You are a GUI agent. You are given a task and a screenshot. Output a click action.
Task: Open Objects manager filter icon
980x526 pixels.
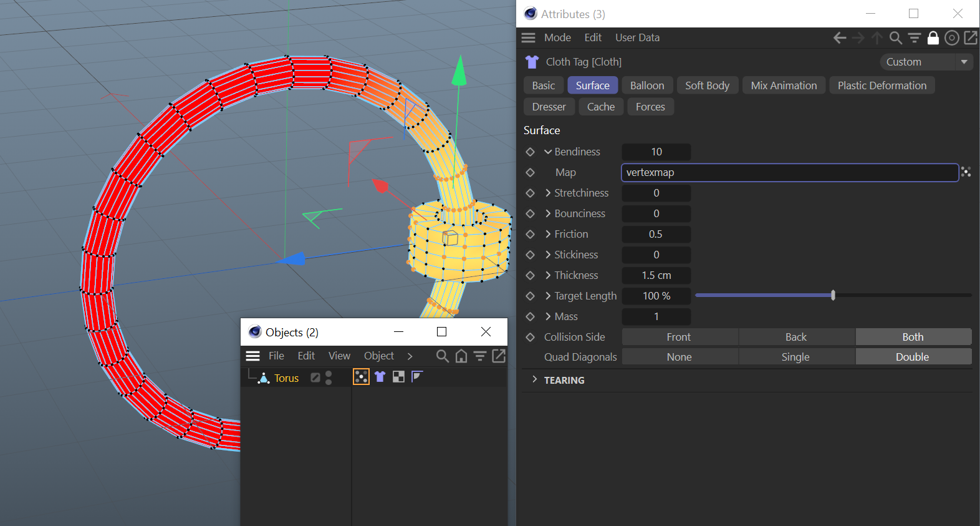480,356
